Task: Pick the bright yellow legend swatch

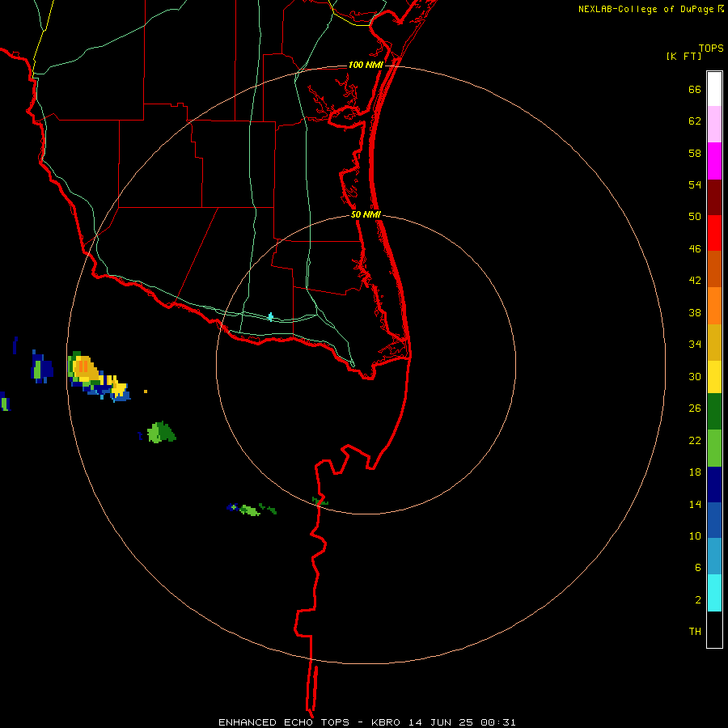Action: coord(714,377)
